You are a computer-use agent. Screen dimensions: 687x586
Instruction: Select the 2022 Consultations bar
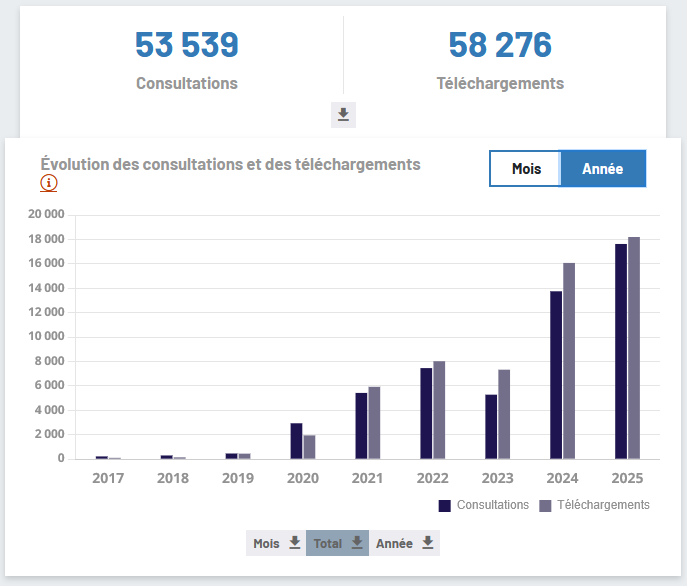[x=426, y=413]
